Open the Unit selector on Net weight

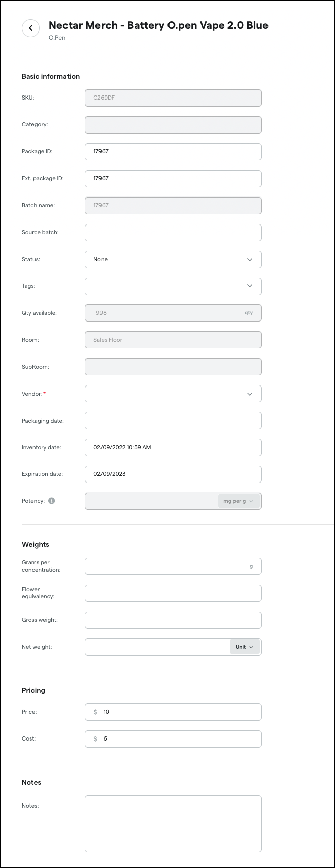tap(245, 646)
